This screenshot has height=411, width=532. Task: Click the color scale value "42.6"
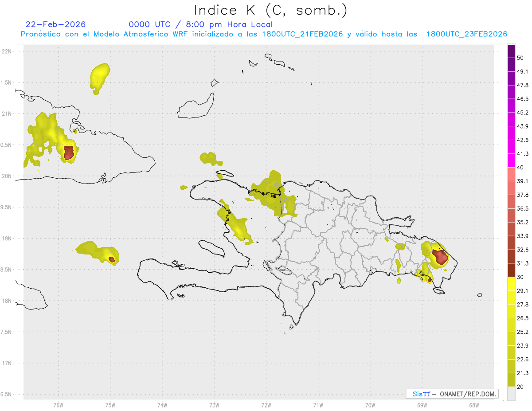(523, 140)
